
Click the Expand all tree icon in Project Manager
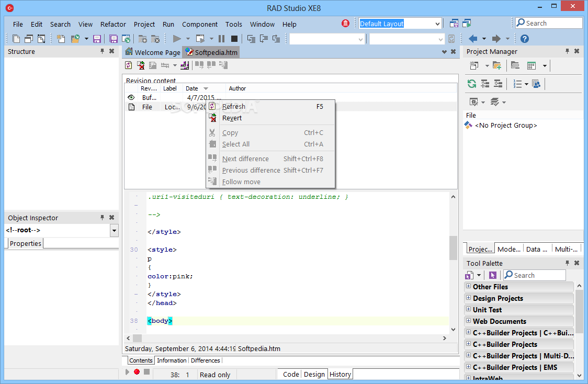485,84
